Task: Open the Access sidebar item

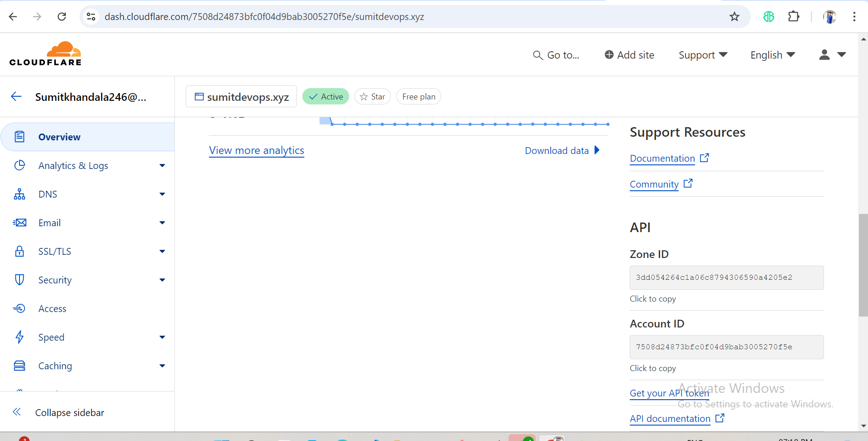Action: point(88,309)
